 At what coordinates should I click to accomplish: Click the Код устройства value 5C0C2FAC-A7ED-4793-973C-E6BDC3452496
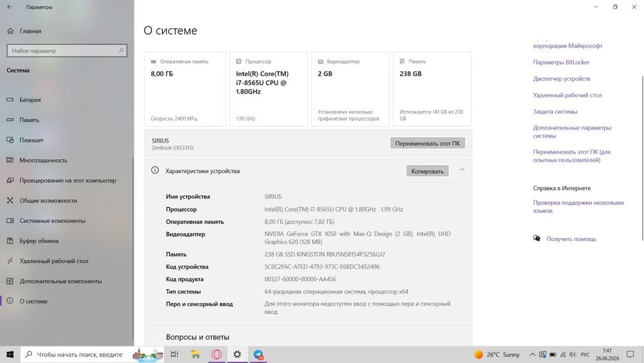(x=322, y=267)
